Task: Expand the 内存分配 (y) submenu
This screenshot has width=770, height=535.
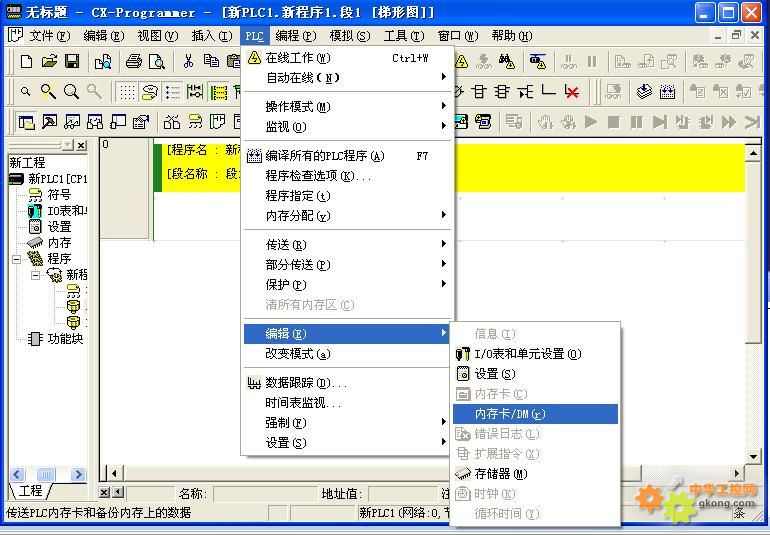Action: 348,215
